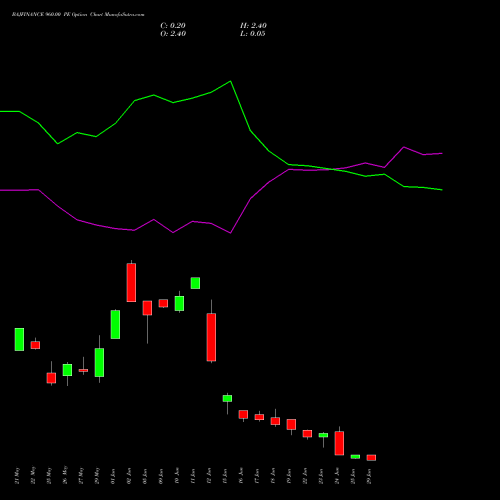Click the '27 May' date label
Image resolution: width=500 pixels, height=500 pixels.
(81, 476)
